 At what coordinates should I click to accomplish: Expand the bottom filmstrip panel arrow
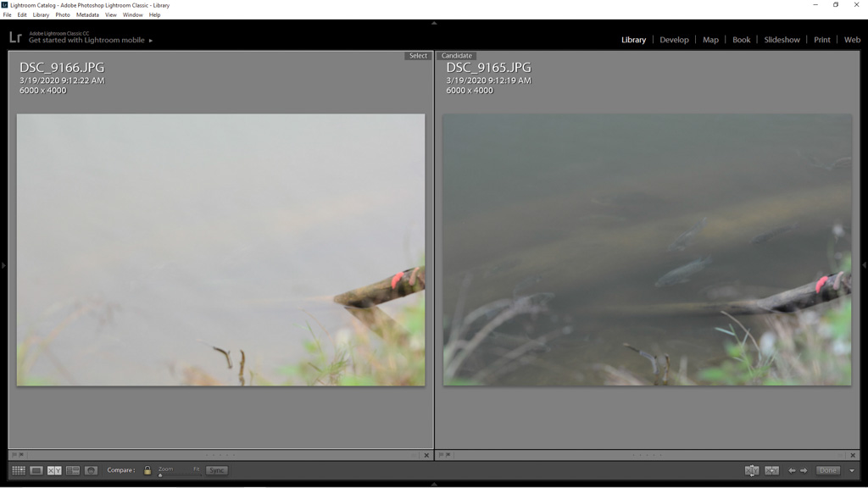point(434,484)
